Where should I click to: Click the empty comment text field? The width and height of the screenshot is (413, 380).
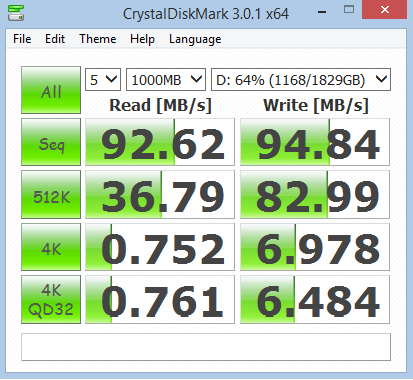click(x=206, y=347)
